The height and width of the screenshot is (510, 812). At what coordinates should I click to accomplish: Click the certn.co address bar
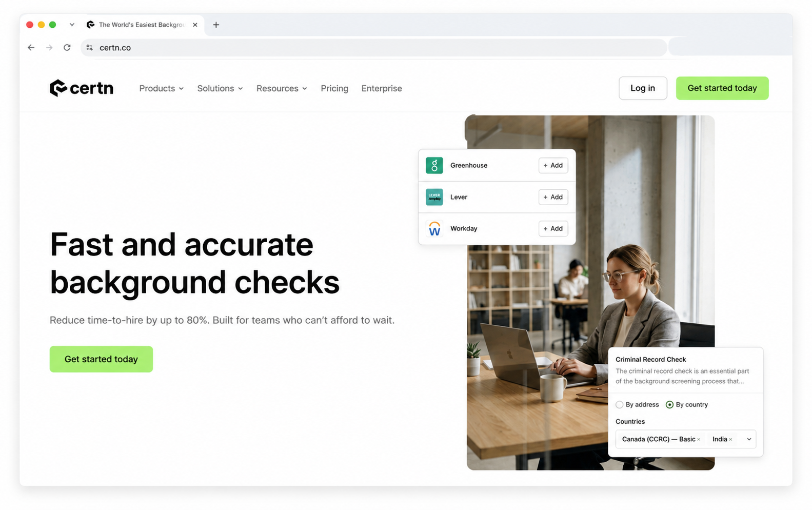click(373, 48)
